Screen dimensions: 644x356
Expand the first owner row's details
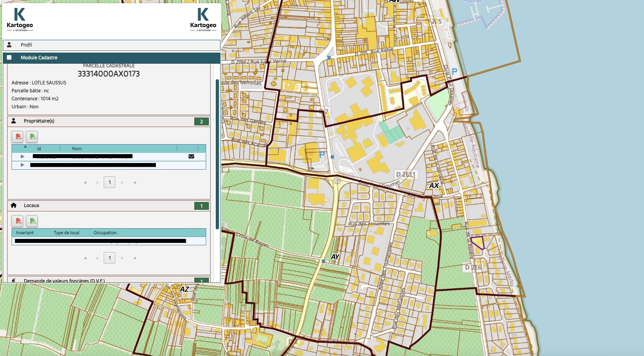pyautogui.click(x=22, y=156)
